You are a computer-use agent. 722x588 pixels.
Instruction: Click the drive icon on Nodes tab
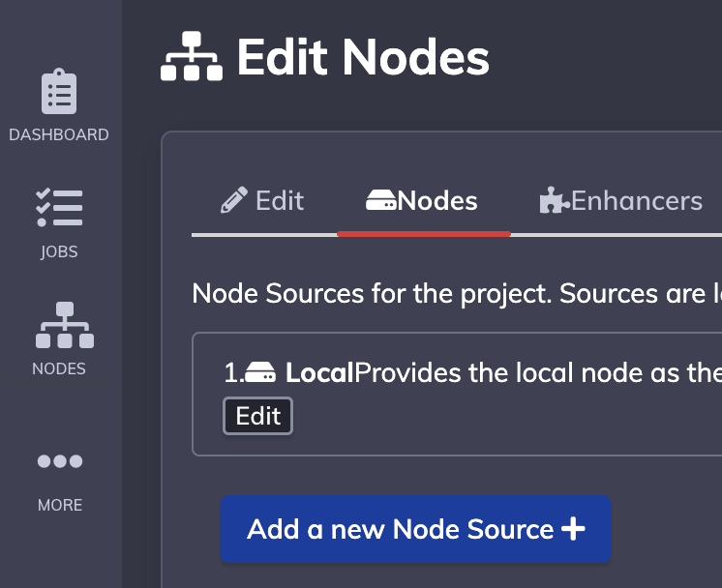[x=380, y=200]
